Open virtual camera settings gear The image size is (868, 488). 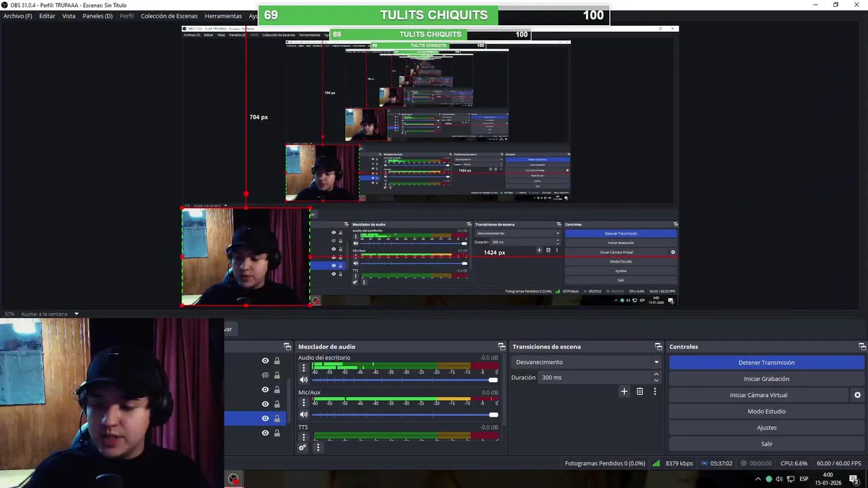pyautogui.click(x=857, y=395)
